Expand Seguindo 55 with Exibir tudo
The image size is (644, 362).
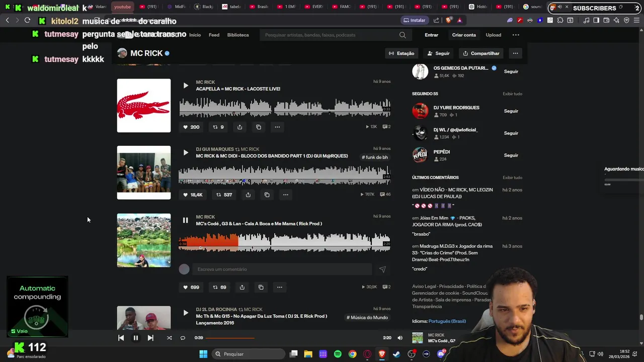[x=512, y=94]
